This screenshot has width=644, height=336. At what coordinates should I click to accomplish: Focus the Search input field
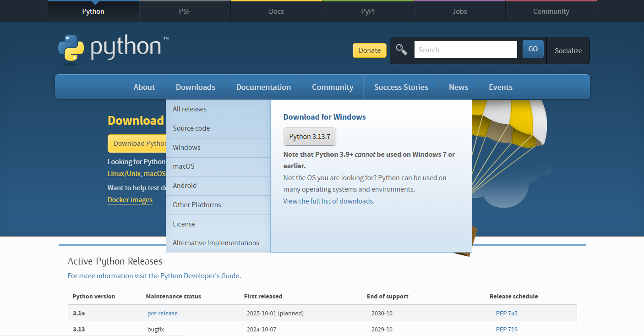(466, 50)
